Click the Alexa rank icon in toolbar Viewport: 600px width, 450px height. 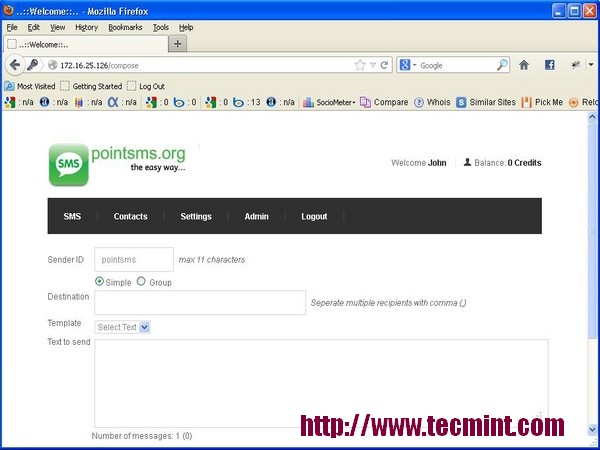pos(45,102)
